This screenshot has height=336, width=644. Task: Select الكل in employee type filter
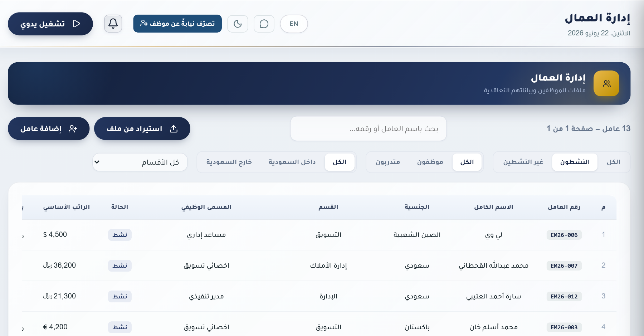(x=467, y=162)
